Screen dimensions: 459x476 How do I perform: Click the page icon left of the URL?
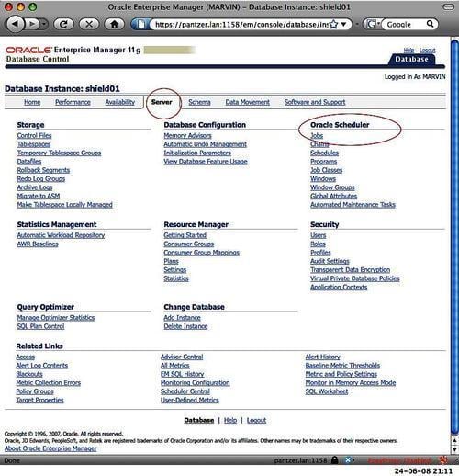point(140,24)
